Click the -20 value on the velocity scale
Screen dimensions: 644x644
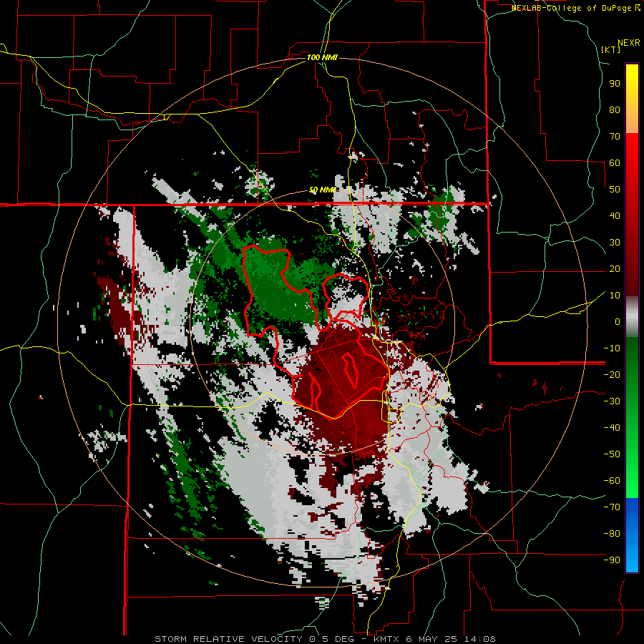pyautogui.click(x=612, y=374)
